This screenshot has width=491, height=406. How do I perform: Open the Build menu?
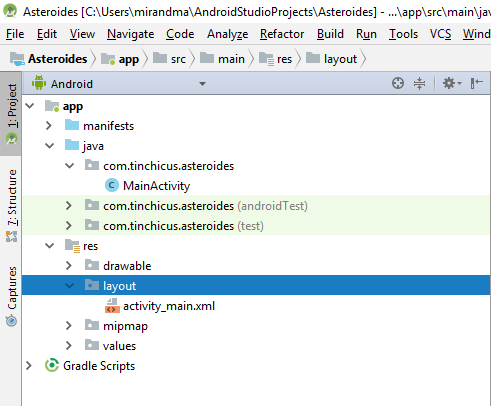[x=330, y=34]
